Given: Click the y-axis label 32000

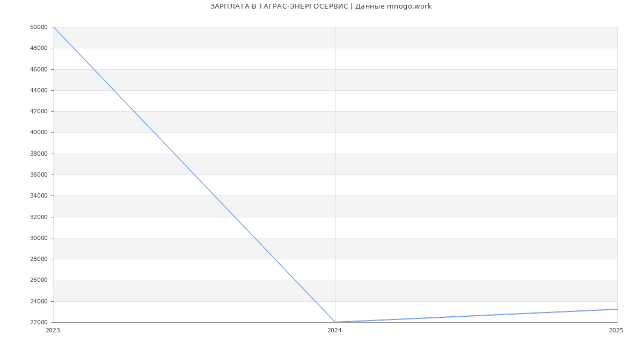Looking at the screenshot, I should (39, 217).
